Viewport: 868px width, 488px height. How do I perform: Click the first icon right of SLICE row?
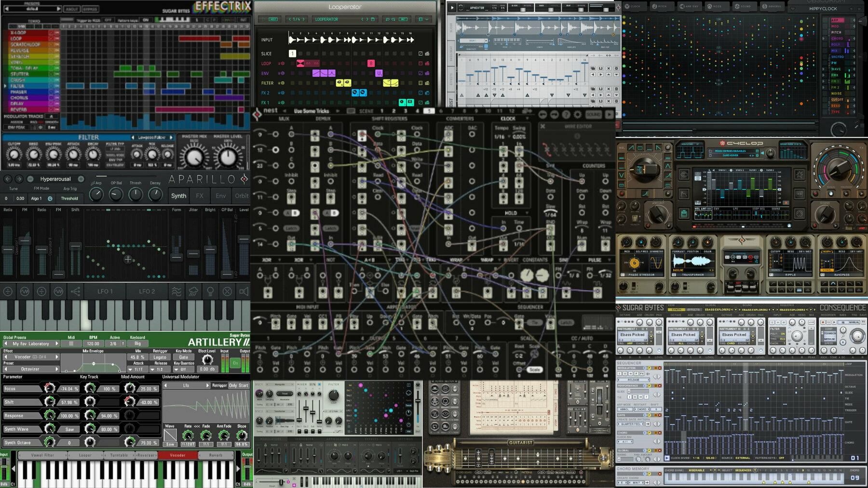click(420, 53)
